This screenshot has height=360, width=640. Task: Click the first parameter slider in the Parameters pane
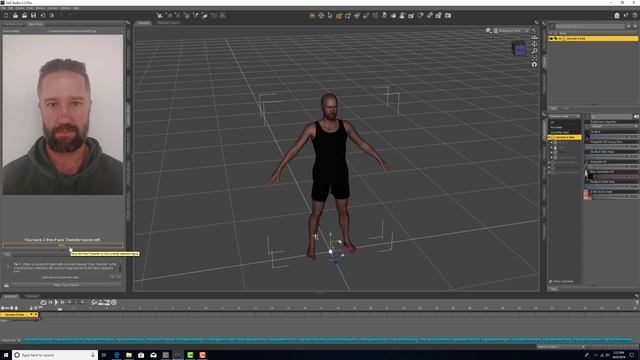614,137
